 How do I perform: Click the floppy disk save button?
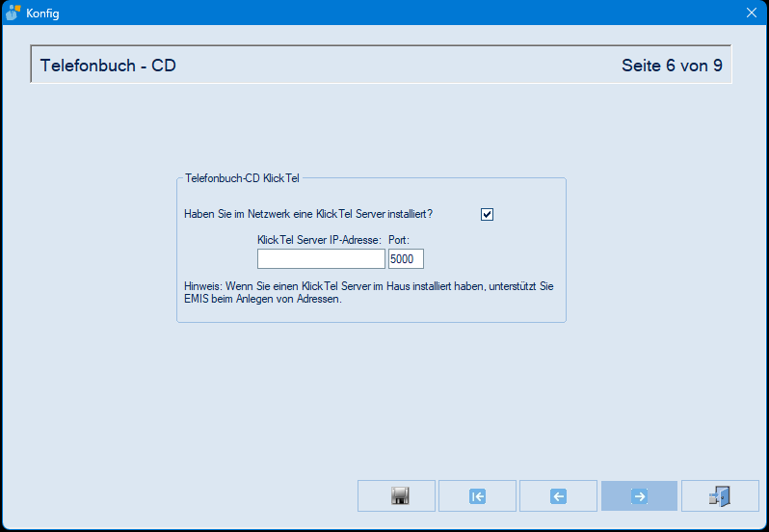(396, 495)
